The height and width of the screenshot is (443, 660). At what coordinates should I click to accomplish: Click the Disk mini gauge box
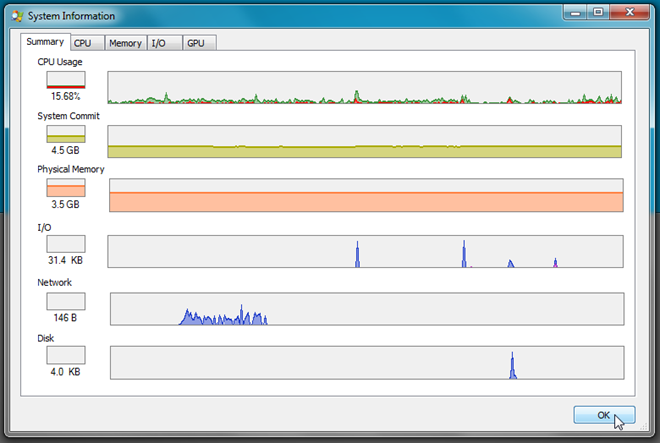point(66,355)
